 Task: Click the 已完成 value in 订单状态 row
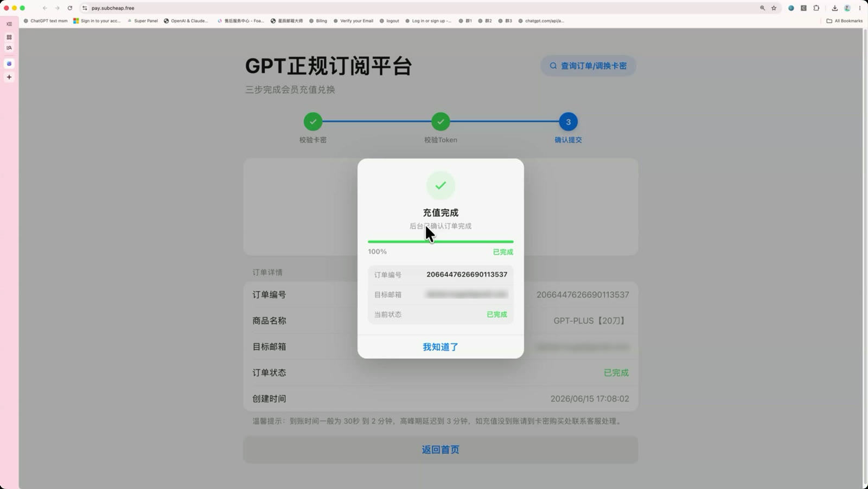point(616,372)
